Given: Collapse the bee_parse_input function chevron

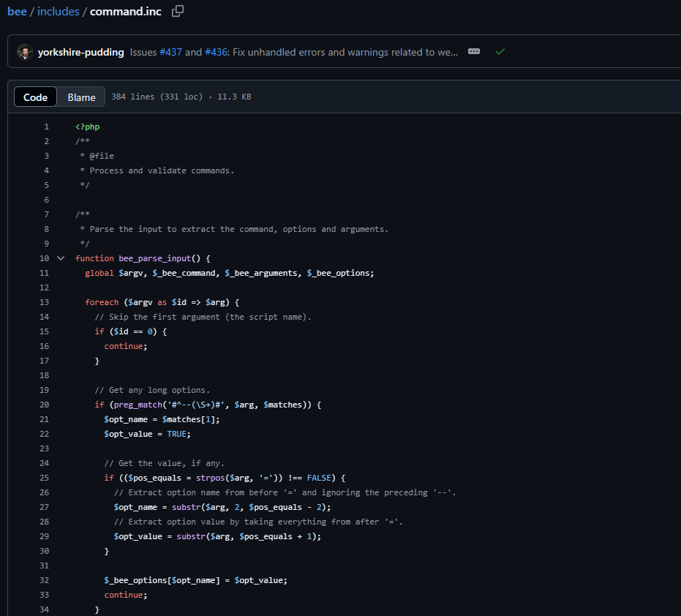Looking at the screenshot, I should click(61, 258).
